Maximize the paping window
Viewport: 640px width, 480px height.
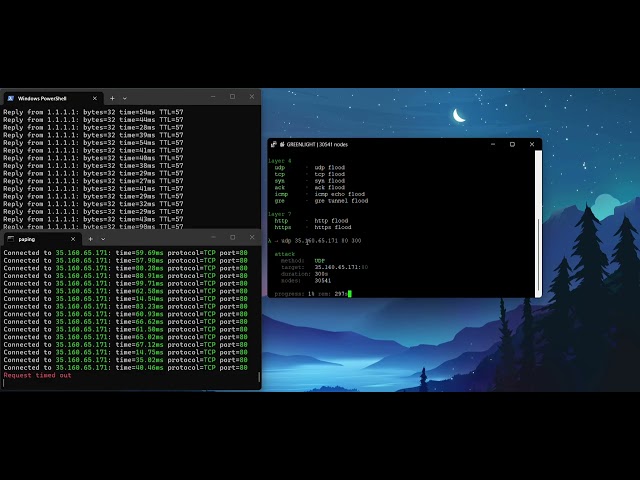point(232,237)
